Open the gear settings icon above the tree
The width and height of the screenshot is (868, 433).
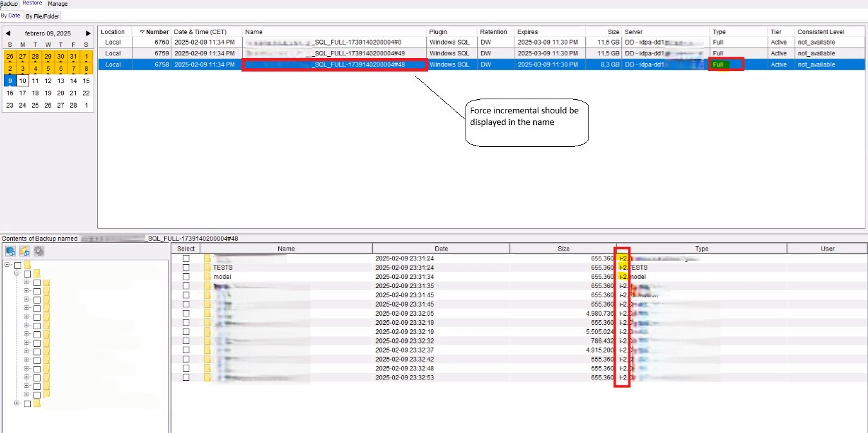tap(39, 251)
